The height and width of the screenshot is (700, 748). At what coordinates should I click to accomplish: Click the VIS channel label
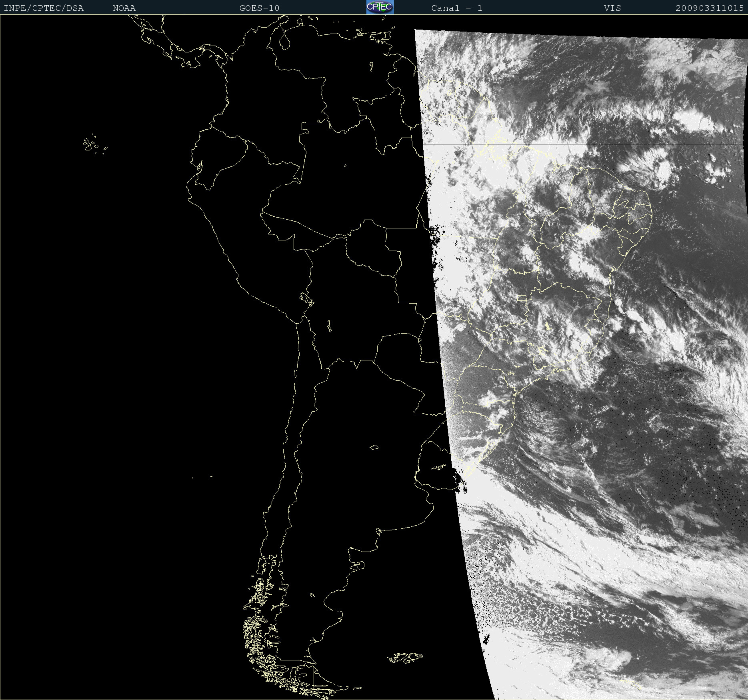tap(612, 8)
